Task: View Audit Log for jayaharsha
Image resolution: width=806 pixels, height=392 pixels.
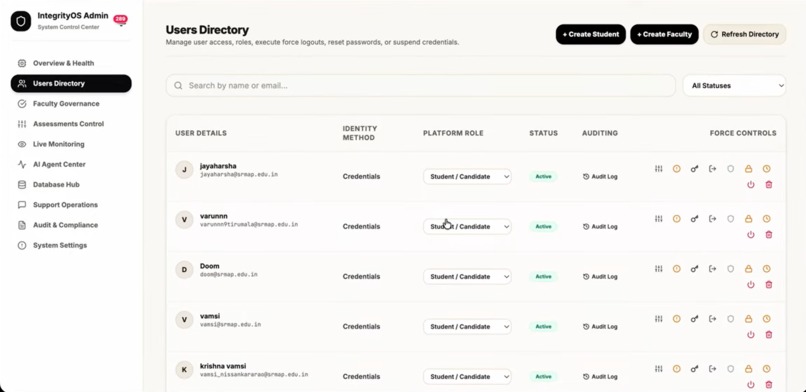Action: click(600, 176)
